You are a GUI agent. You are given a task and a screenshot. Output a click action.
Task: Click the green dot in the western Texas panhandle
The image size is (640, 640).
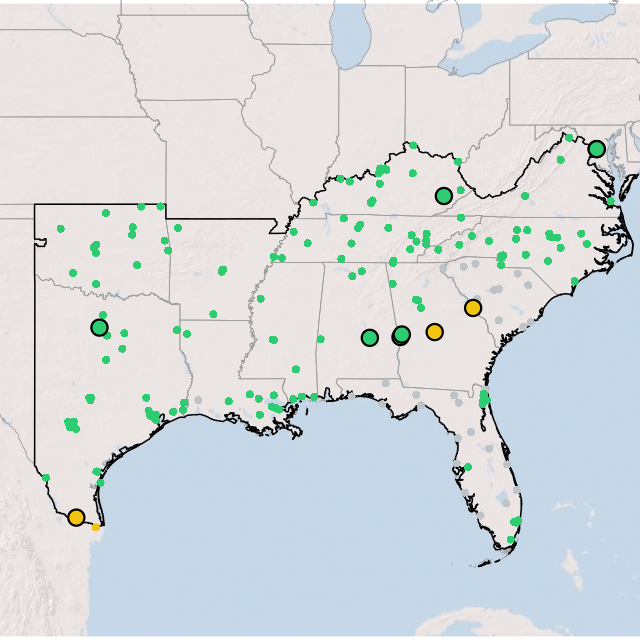pos(61,229)
